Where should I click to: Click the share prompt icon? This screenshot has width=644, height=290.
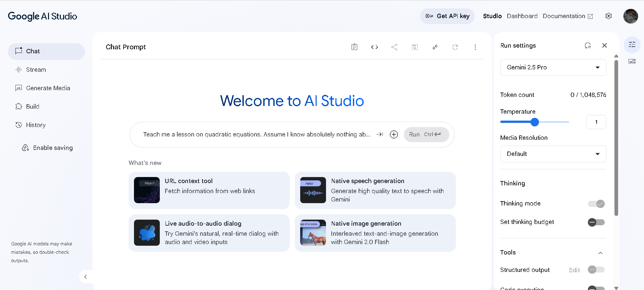[395, 47]
